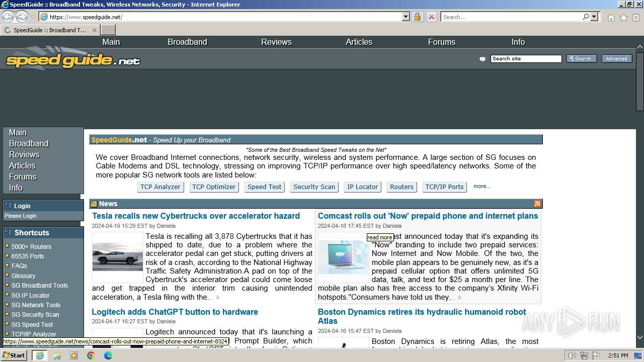
Task: Open the SG Speed Test shortcut
Action: coord(32,324)
